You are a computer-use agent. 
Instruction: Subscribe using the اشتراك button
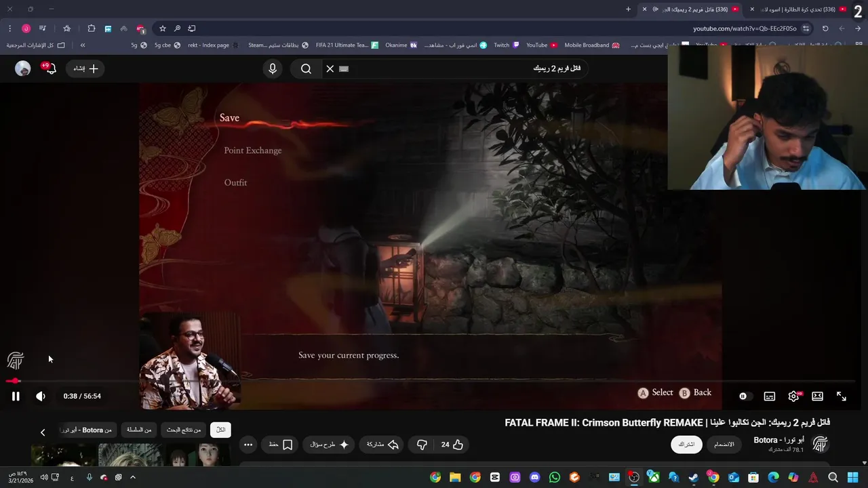pyautogui.click(x=686, y=445)
